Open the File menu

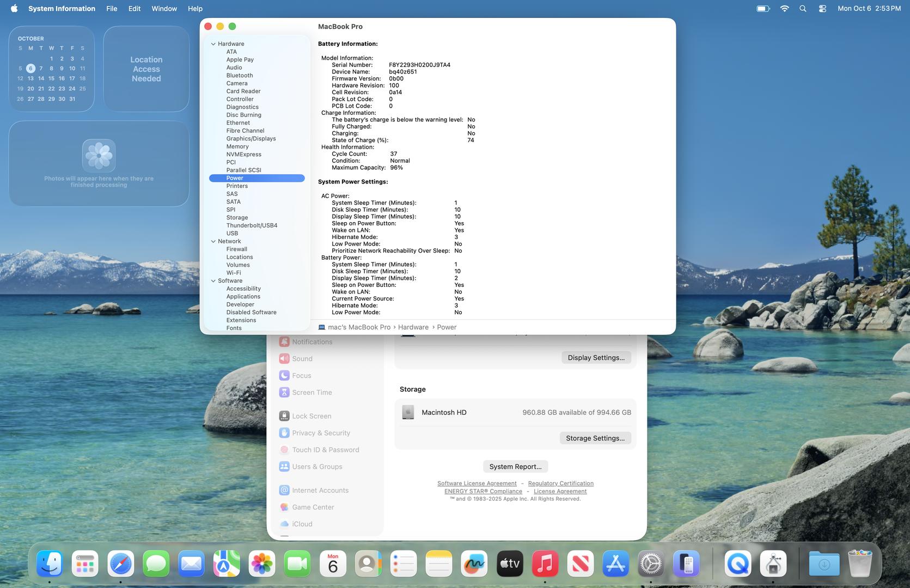tap(112, 9)
